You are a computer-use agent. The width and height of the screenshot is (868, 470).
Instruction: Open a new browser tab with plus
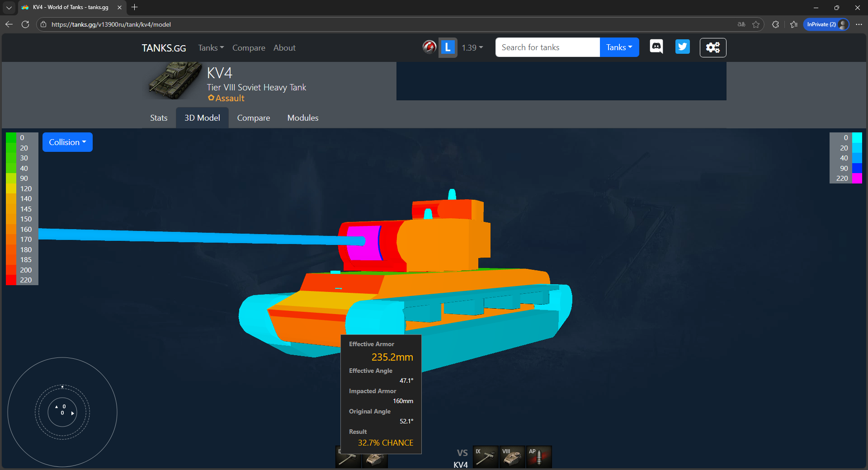click(134, 7)
